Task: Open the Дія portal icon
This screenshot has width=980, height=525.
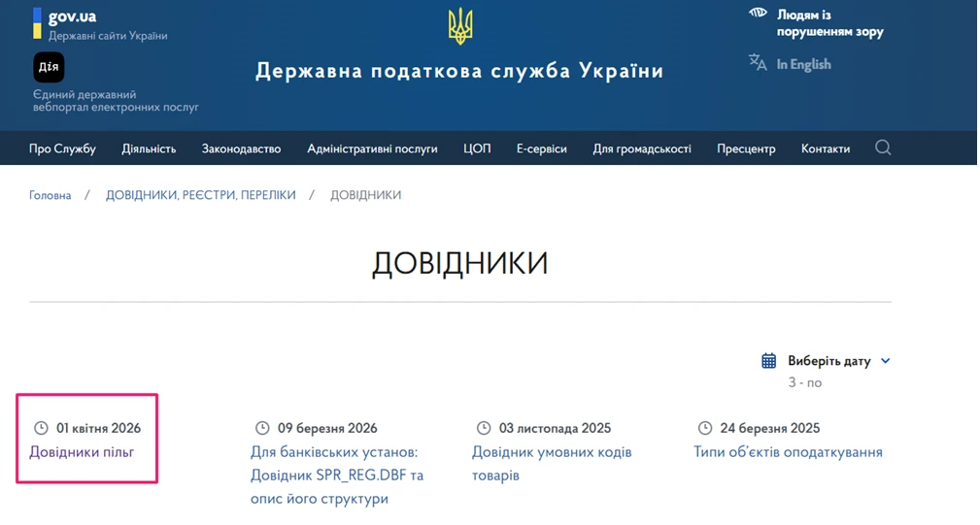Action: tap(49, 67)
